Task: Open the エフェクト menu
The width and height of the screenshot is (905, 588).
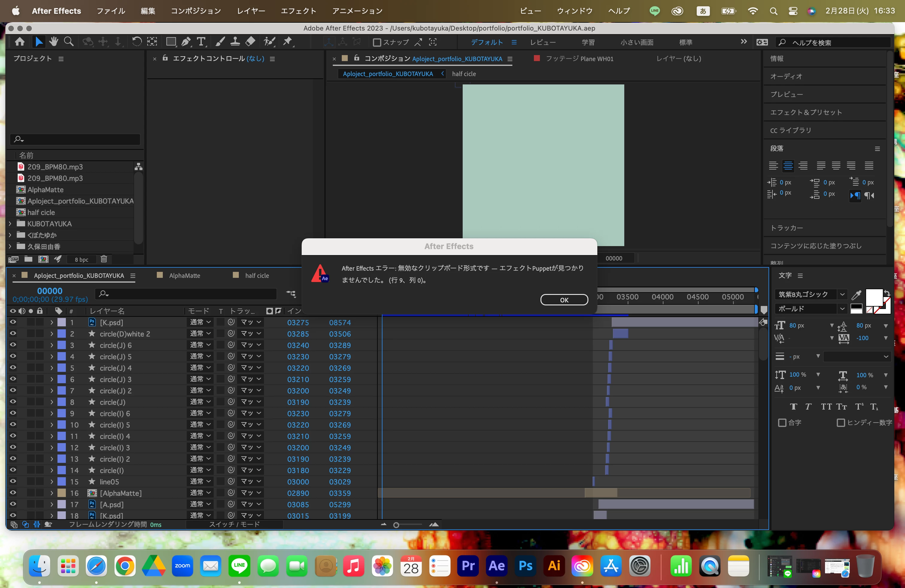Action: (x=298, y=11)
